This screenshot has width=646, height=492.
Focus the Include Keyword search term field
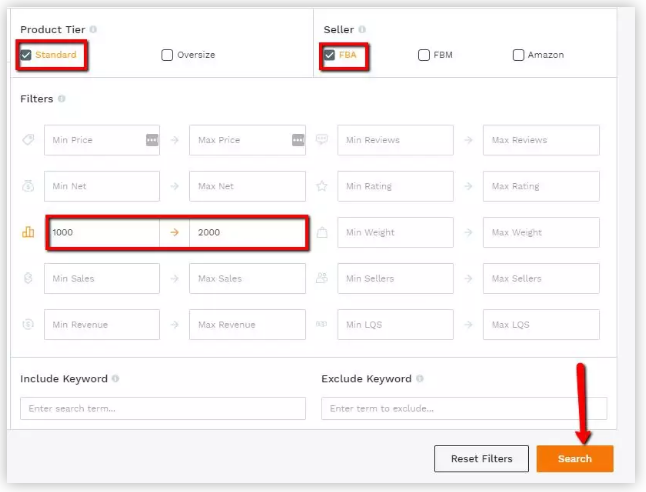[x=163, y=408]
